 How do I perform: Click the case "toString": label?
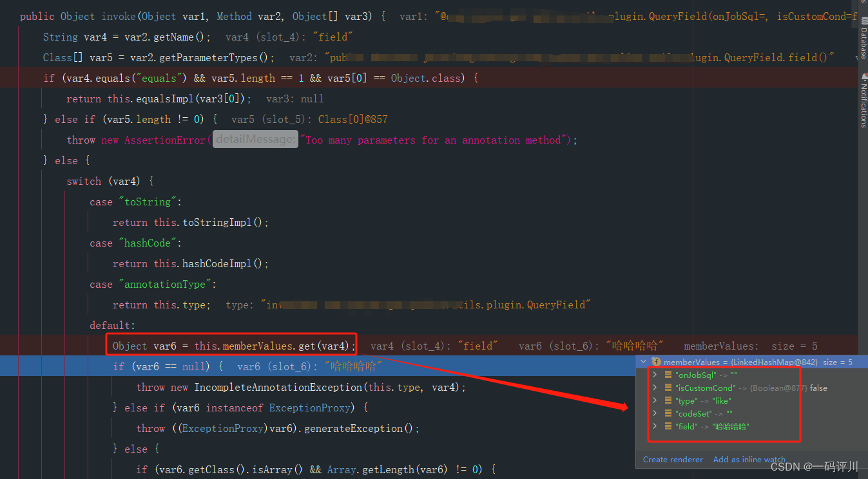(136, 202)
